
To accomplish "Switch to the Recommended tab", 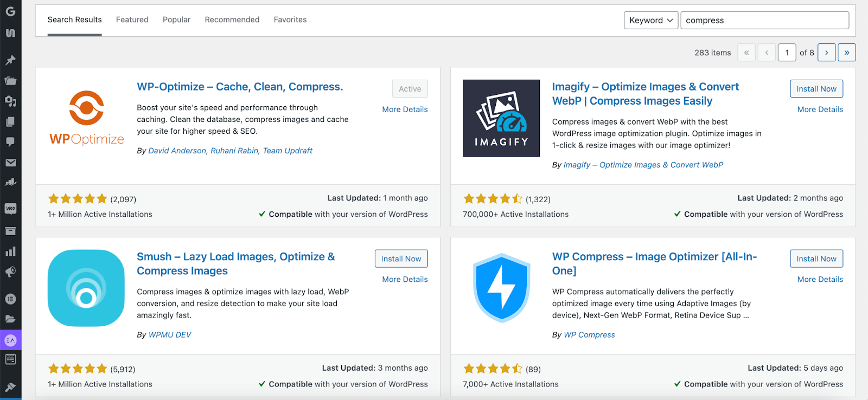I will (232, 20).
